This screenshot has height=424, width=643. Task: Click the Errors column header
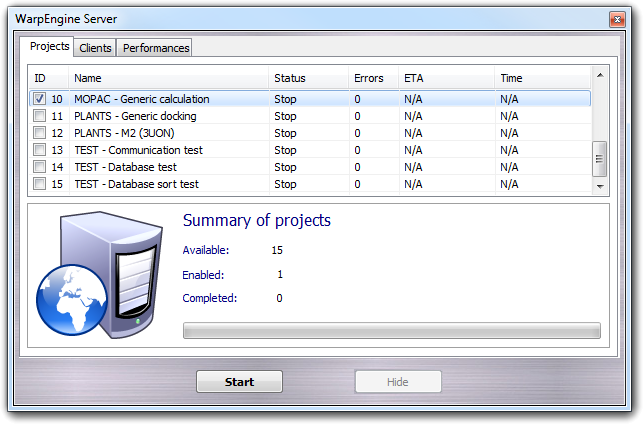372,78
